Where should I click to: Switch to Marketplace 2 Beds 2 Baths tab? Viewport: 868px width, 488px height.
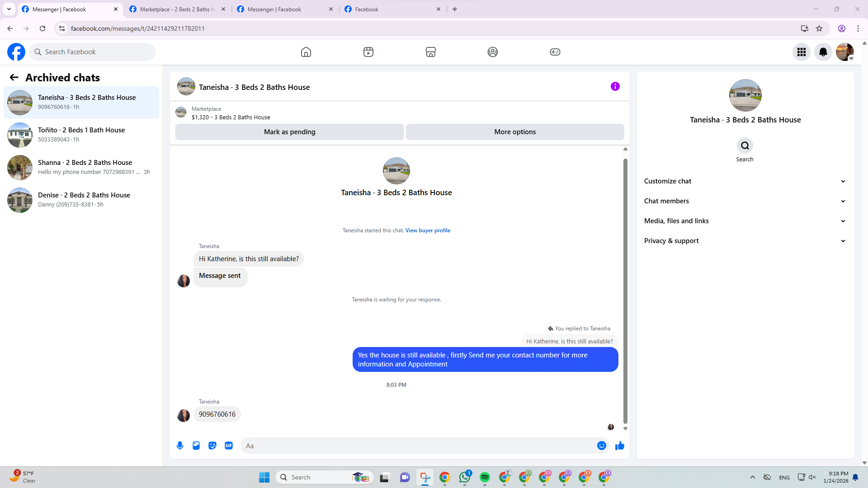pyautogui.click(x=177, y=9)
